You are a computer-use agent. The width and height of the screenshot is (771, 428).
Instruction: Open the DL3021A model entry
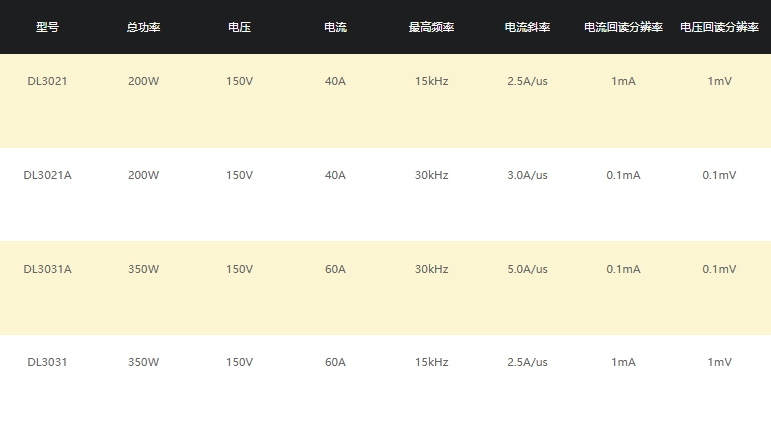pyautogui.click(x=47, y=175)
